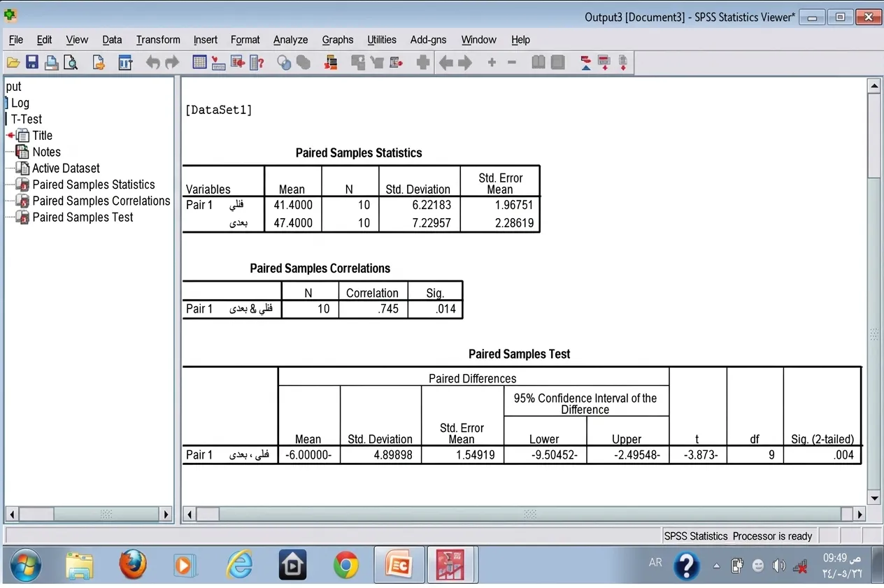Launch Google Chrome from the taskbar
This screenshot has width=884, height=588.
tap(345, 565)
